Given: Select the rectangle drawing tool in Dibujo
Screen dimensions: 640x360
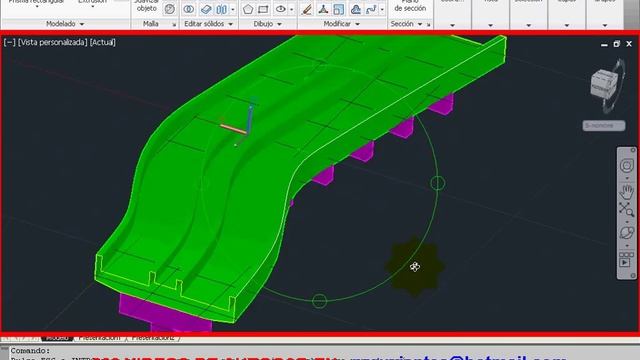Looking at the screenshot, I should click(263, 9).
